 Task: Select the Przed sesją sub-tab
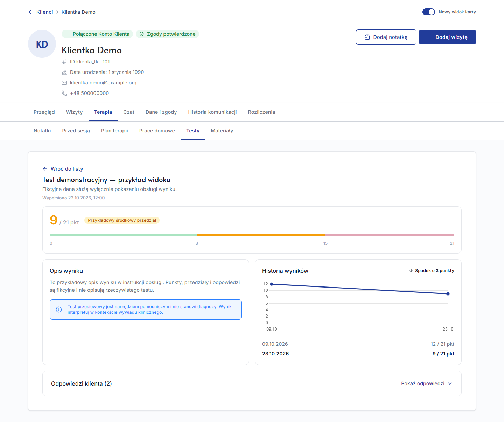click(x=76, y=131)
